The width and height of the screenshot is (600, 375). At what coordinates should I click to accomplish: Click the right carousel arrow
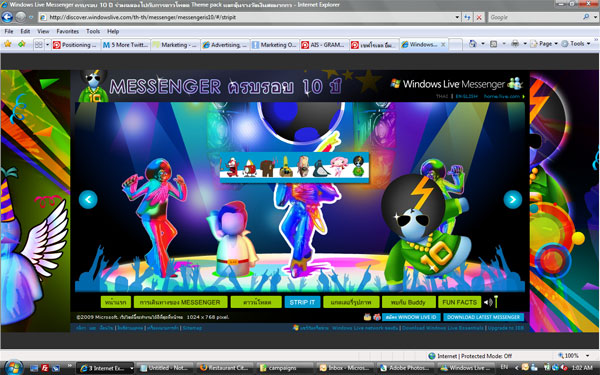tap(513, 199)
